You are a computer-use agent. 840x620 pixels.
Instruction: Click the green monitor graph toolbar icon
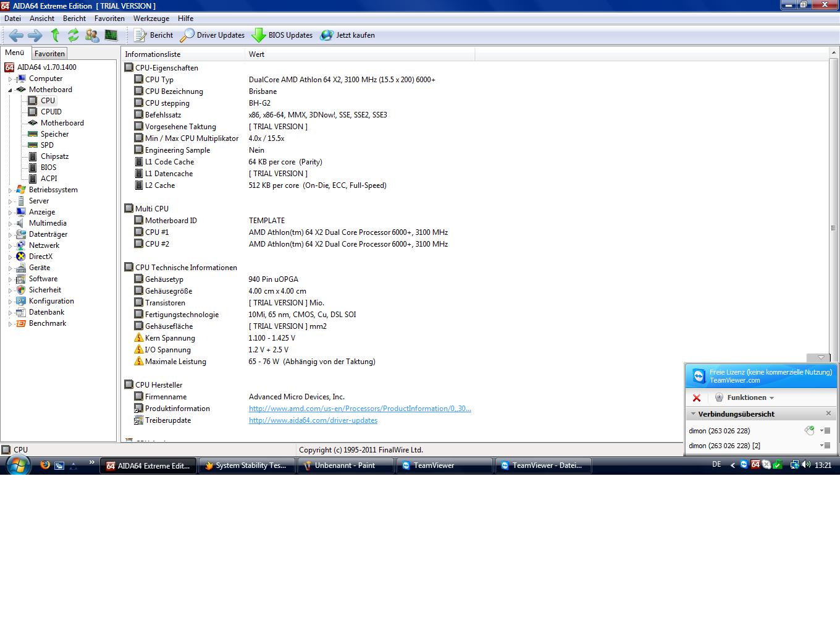[111, 35]
